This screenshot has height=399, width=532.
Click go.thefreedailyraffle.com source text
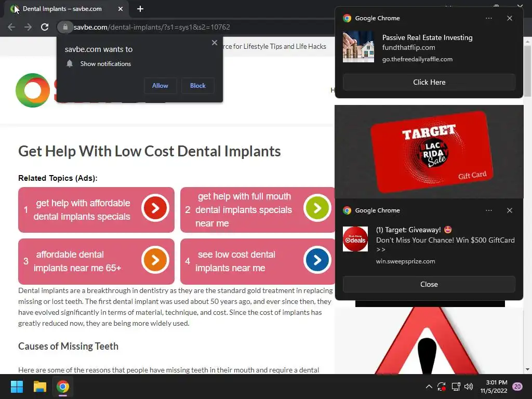[417, 59]
